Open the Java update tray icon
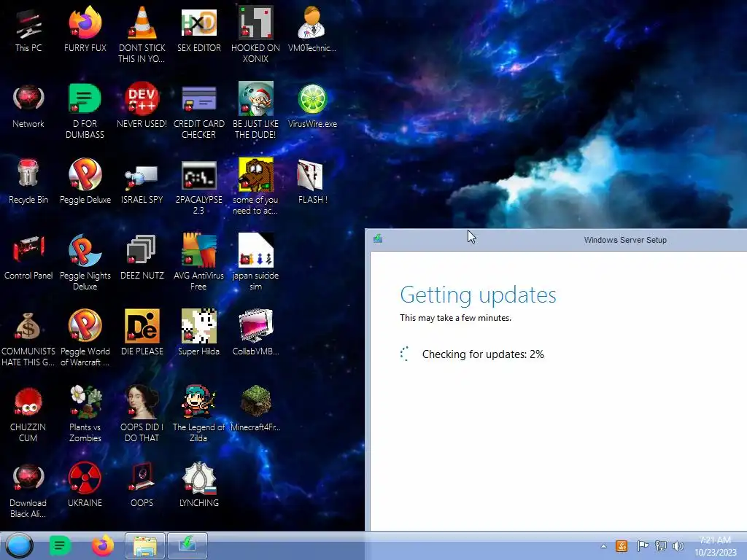This screenshot has width=747, height=560. coord(622,545)
